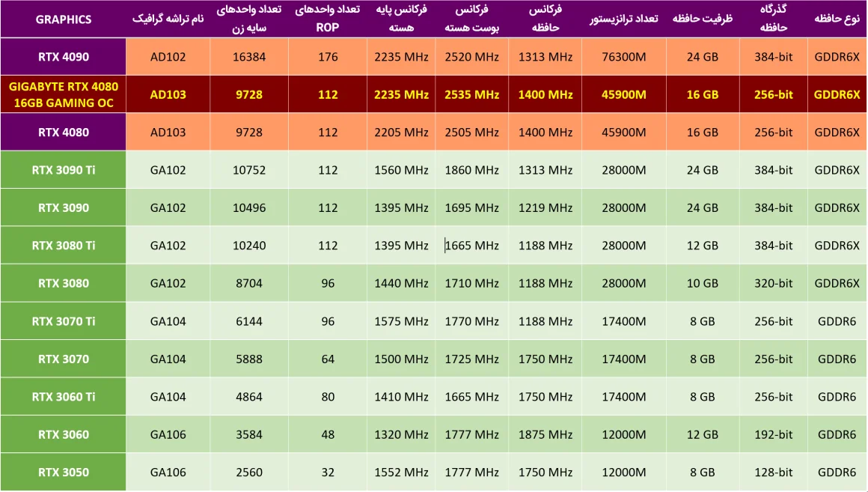Click the 'فرکانس بوست هسته' header
This screenshot has height=492, width=868.
471,19
